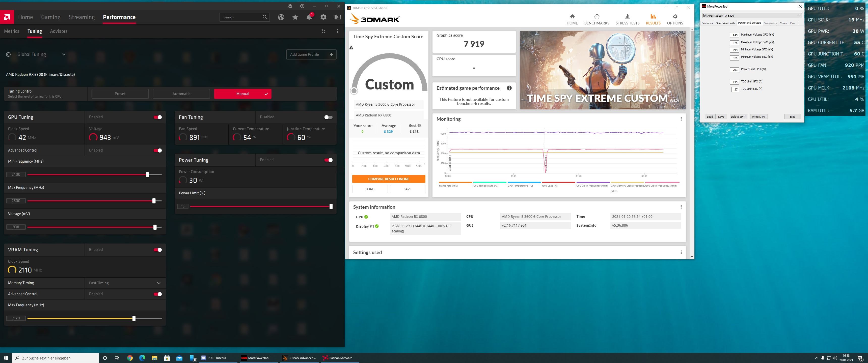Click the Power Limit slider handle
The image size is (868, 363).
tap(331, 206)
